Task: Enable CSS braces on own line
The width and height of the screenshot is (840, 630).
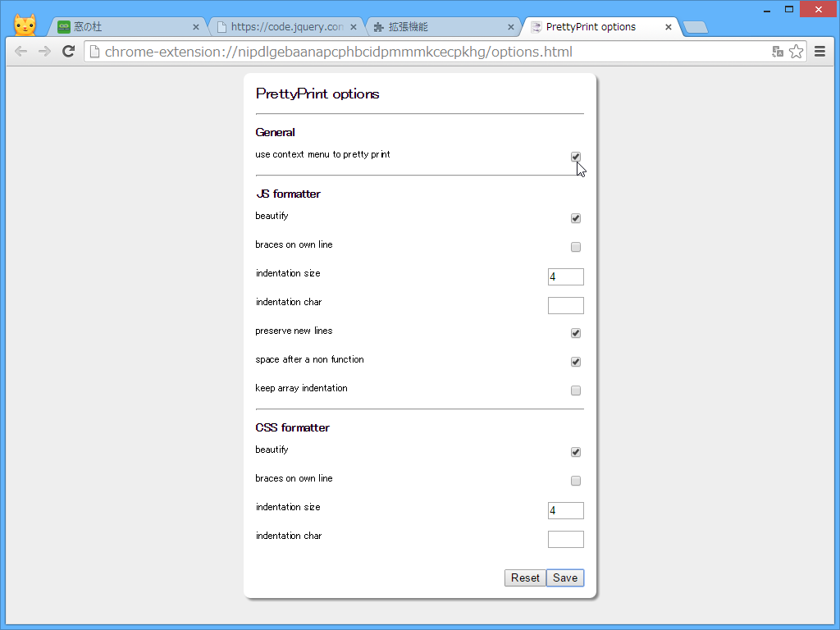Action: tap(576, 481)
